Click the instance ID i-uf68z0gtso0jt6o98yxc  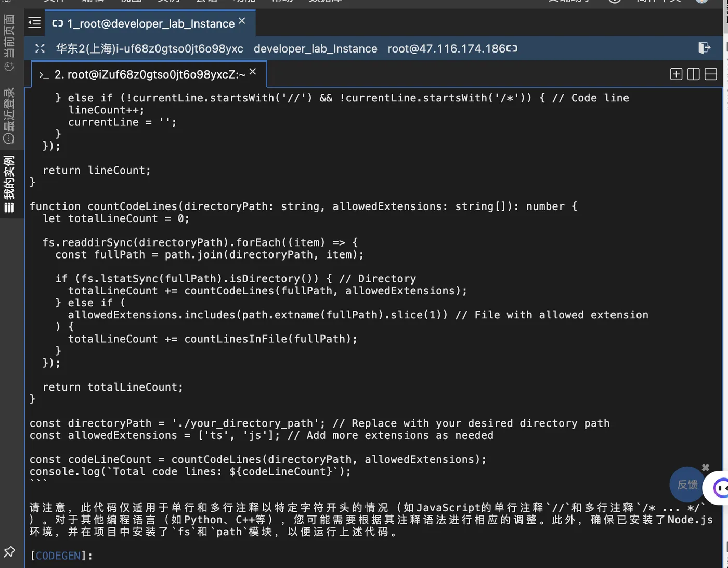click(179, 48)
